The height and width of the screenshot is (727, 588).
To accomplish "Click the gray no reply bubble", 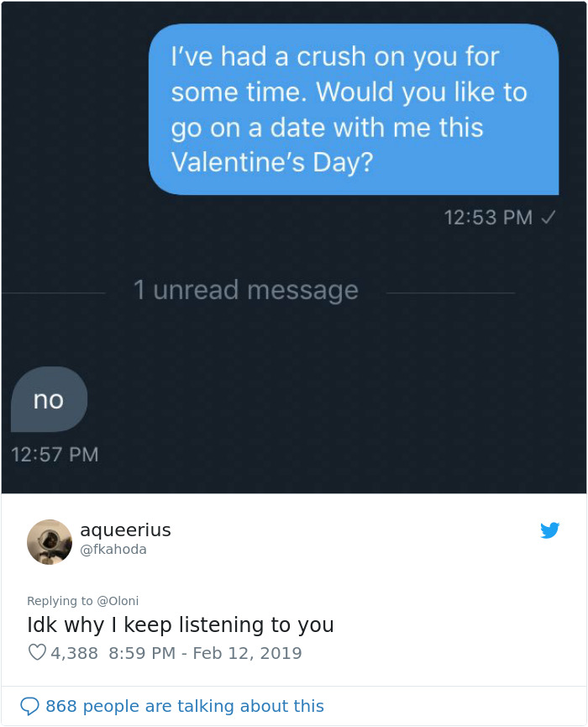I will (x=49, y=399).
